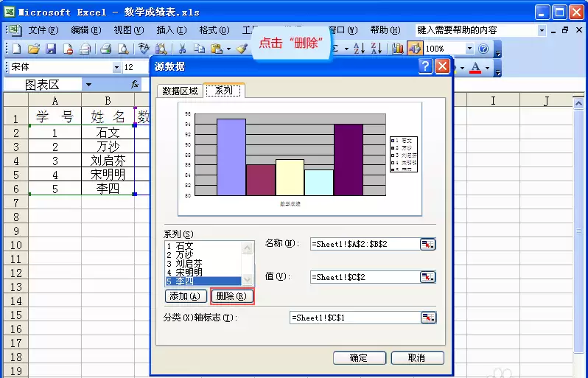This screenshot has width=588, height=378.
Task: Click the Print icon in toolbar
Action: [x=106, y=49]
